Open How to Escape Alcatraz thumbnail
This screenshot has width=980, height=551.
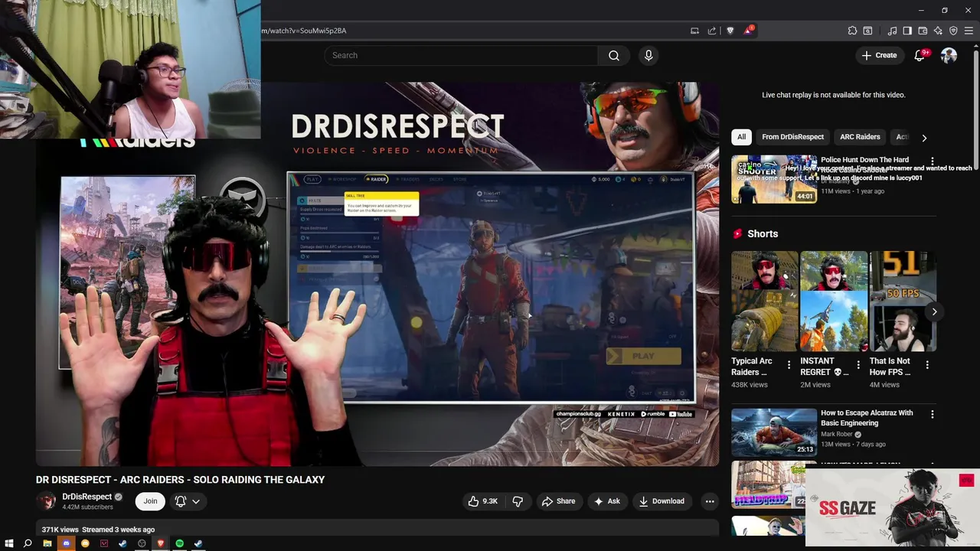coord(774,432)
